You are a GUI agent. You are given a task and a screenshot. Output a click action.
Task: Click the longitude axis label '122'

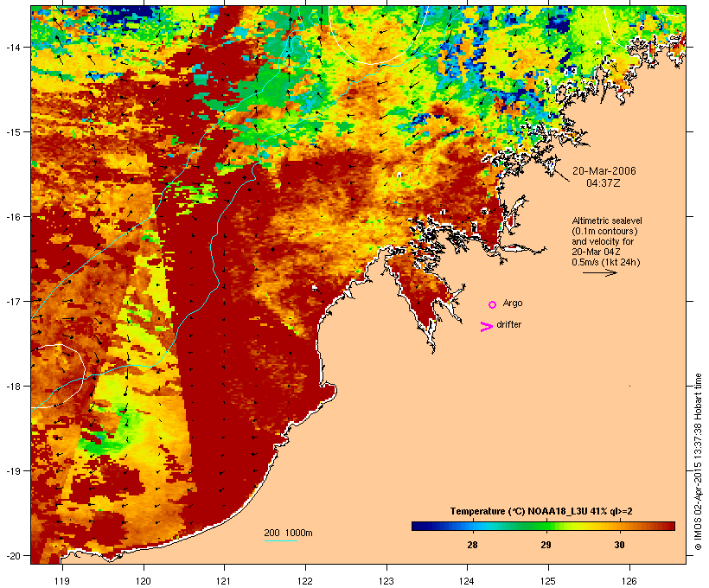click(305, 581)
